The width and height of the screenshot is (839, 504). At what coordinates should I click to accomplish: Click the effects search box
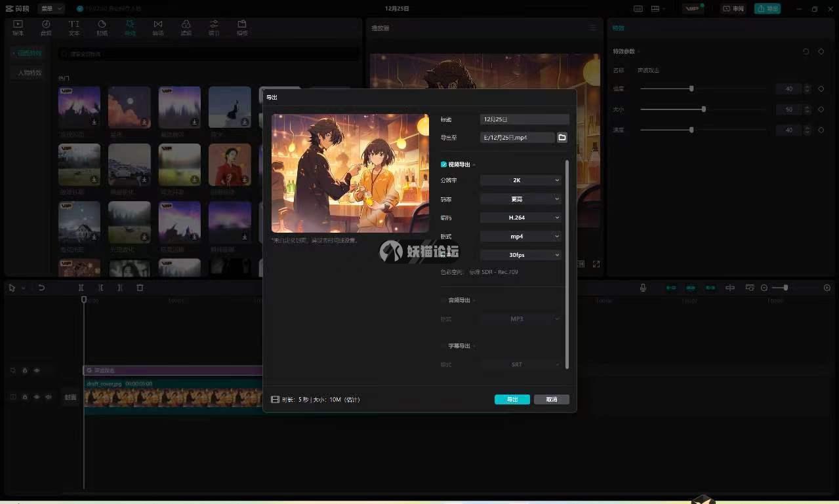click(x=209, y=54)
